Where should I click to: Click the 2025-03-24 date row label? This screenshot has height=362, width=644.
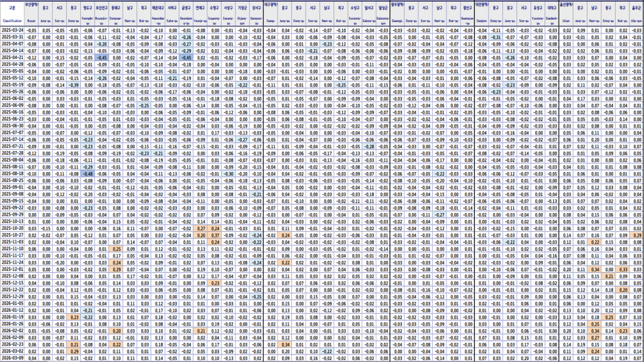pyautogui.click(x=12, y=31)
